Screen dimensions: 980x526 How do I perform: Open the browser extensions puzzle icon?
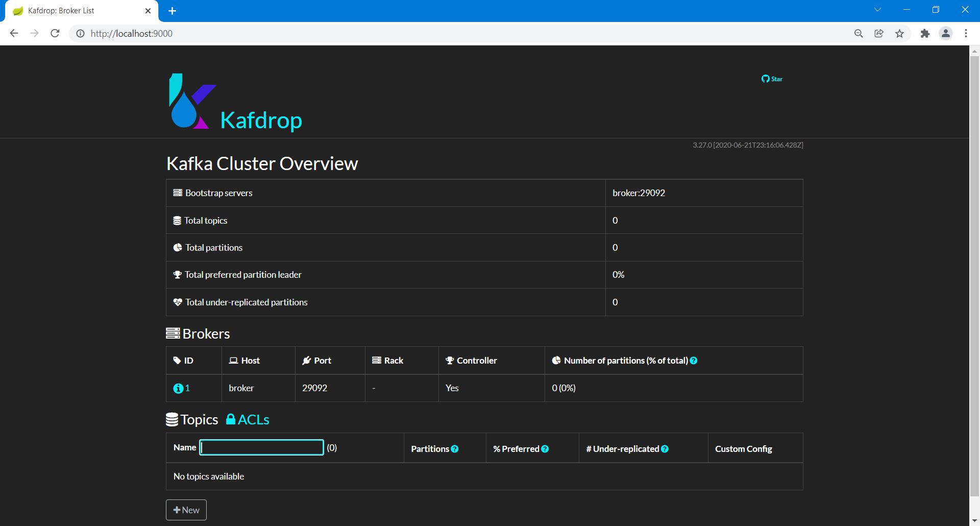click(925, 33)
